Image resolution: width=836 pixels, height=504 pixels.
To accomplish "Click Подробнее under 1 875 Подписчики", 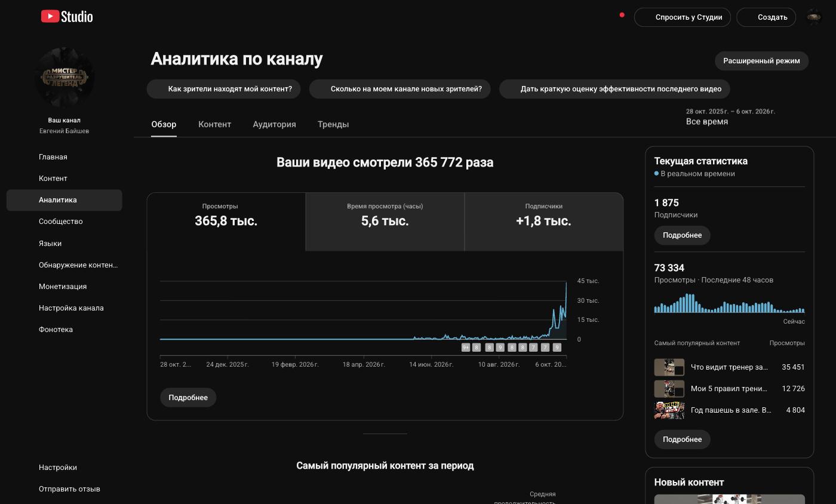I will pos(682,235).
